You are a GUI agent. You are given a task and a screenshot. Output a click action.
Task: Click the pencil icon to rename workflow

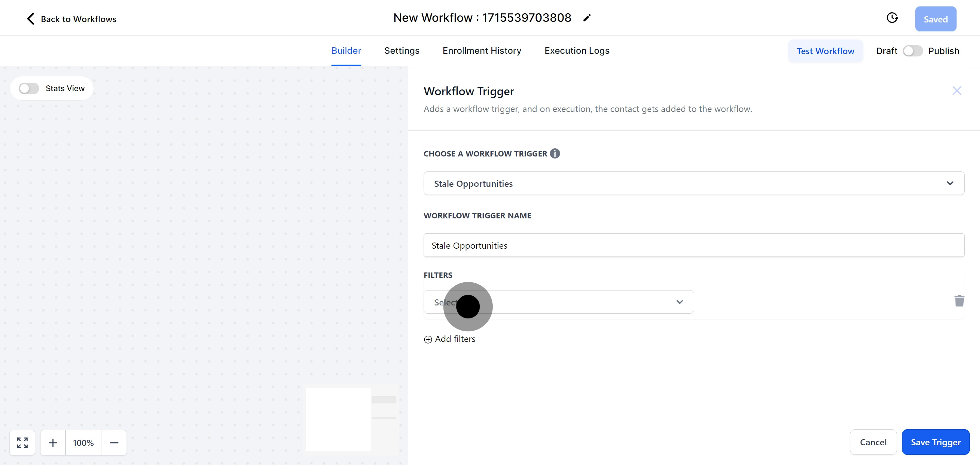pos(587,17)
